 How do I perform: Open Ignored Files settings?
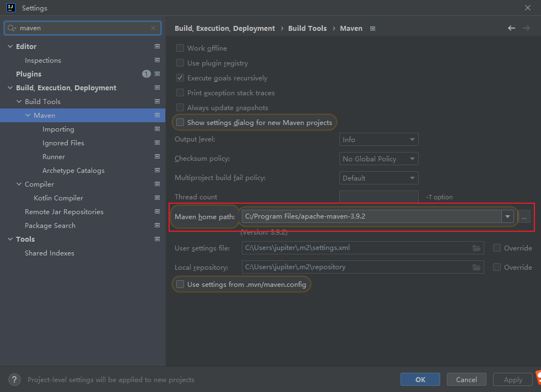(x=63, y=143)
